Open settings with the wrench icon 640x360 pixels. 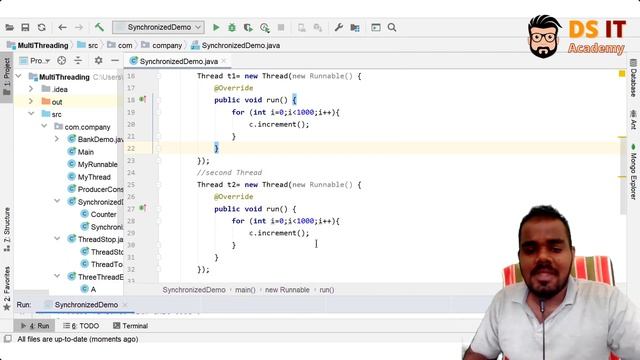[338, 27]
